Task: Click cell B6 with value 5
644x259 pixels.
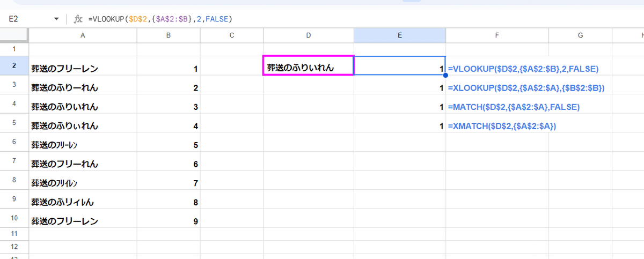Action: pos(169,142)
